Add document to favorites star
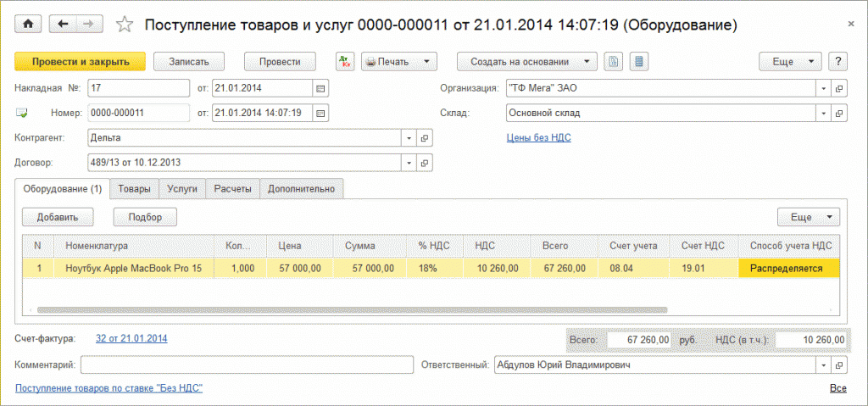This screenshot has width=868, height=406. tap(125, 25)
